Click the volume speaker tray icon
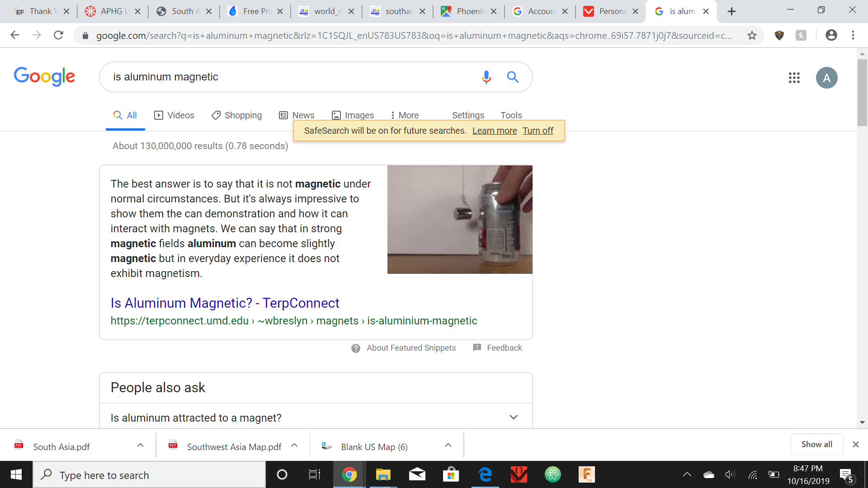Image resolution: width=868 pixels, height=488 pixels. [x=730, y=474]
